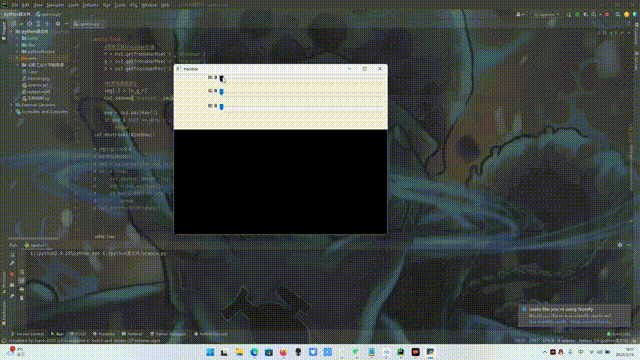This screenshot has height=360, width=640.
Task: Open the Python Packages tool tab
Action: click(168, 334)
